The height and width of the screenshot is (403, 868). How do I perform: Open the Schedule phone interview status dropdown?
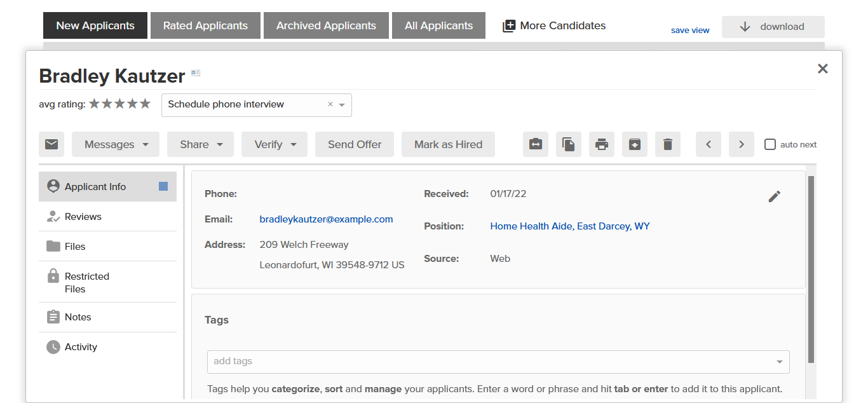pyautogui.click(x=341, y=105)
